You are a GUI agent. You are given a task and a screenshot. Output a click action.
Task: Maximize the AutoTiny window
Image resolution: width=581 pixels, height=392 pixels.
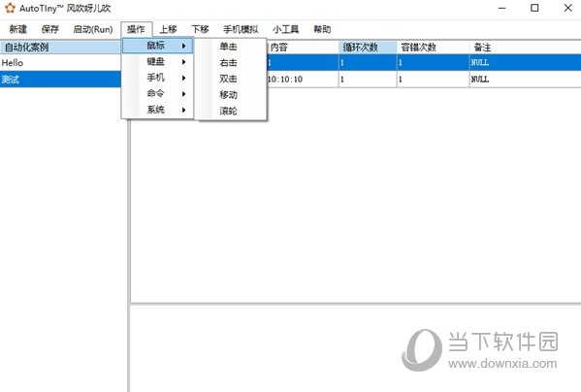click(x=534, y=8)
